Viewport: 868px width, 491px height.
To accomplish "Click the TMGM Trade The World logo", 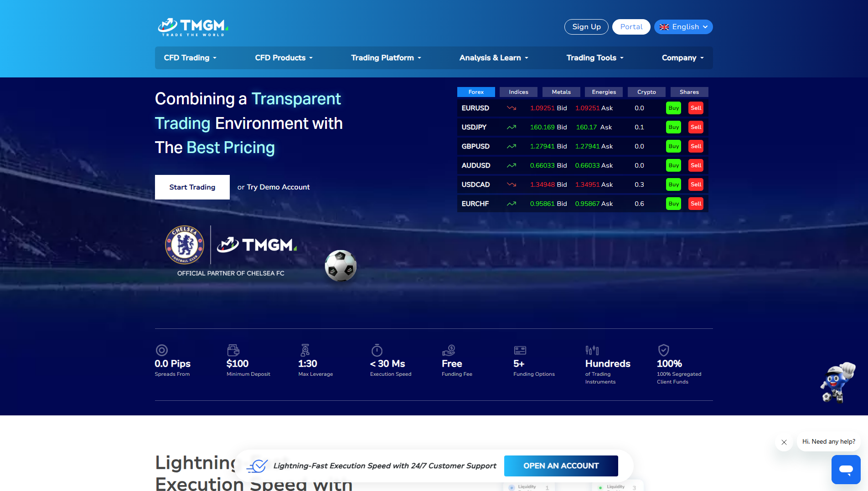I will tap(193, 27).
